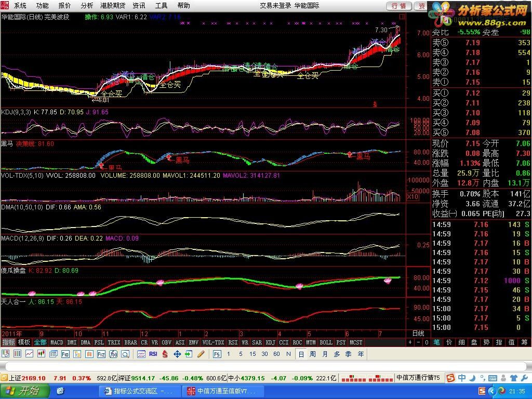Screen dimensions: 532x399
Task: Expand hidden system tray icons arrow
Action: pyautogui.click(x=493, y=392)
